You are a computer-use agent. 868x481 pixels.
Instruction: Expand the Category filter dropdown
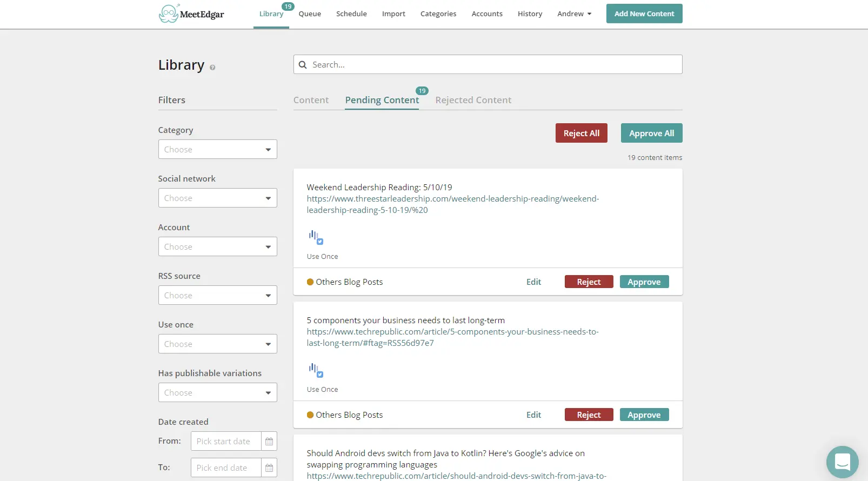pyautogui.click(x=217, y=150)
